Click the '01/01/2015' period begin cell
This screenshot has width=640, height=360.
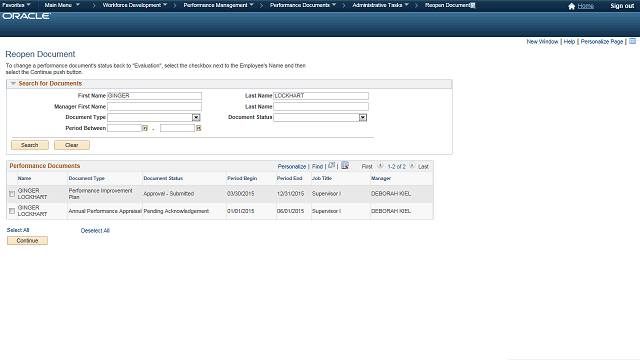point(240,211)
